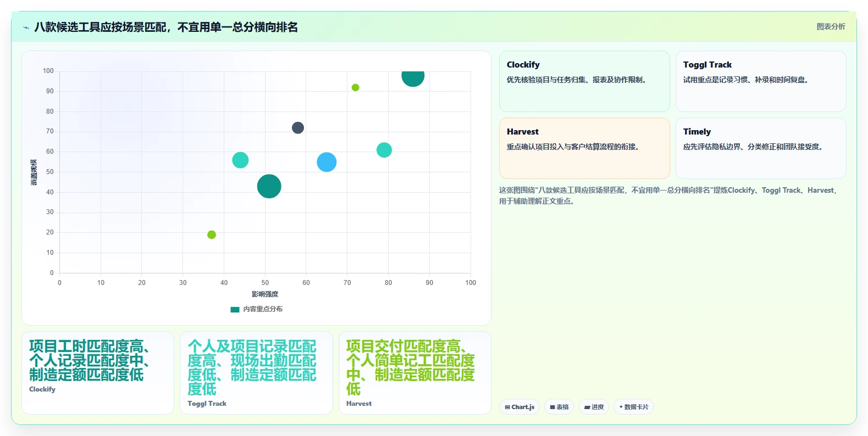The height and width of the screenshot is (436, 868).
Task: Click the 覆盖规模 y-axis title
Action: (34, 172)
